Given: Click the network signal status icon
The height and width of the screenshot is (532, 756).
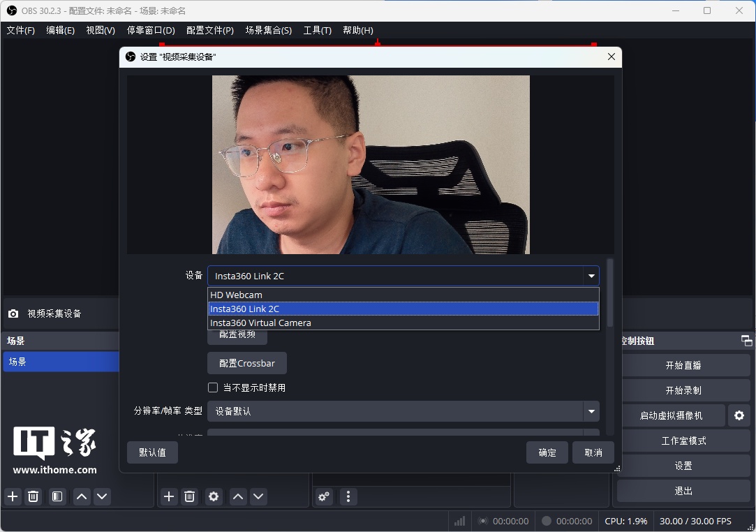Looking at the screenshot, I should click(459, 521).
